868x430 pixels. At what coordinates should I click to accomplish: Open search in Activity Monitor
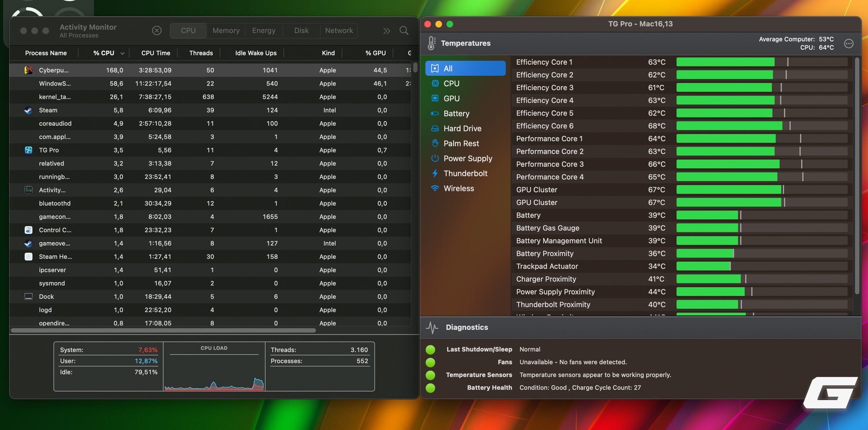point(404,30)
